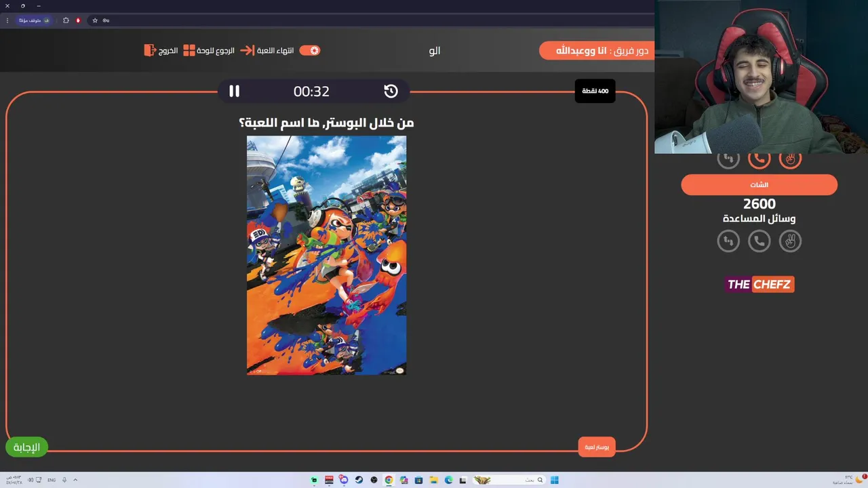Open the black circular app icon beside Steam

tap(374, 480)
